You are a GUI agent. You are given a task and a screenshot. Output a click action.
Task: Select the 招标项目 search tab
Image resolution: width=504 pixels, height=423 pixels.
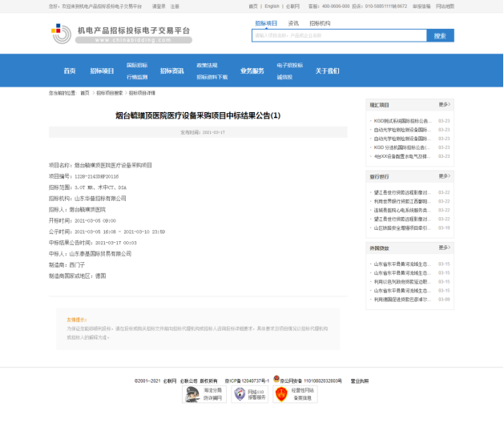click(266, 23)
